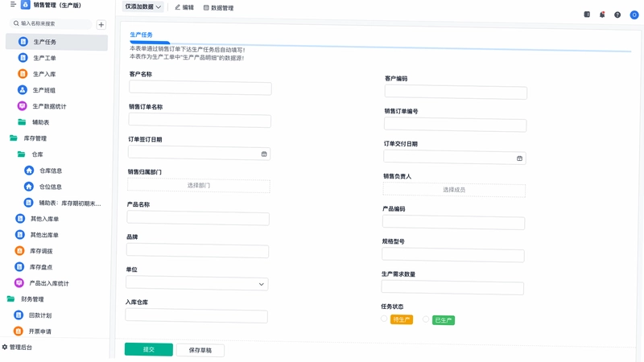Open the 单位 dropdown list
This screenshot has width=644, height=362.
(x=196, y=284)
